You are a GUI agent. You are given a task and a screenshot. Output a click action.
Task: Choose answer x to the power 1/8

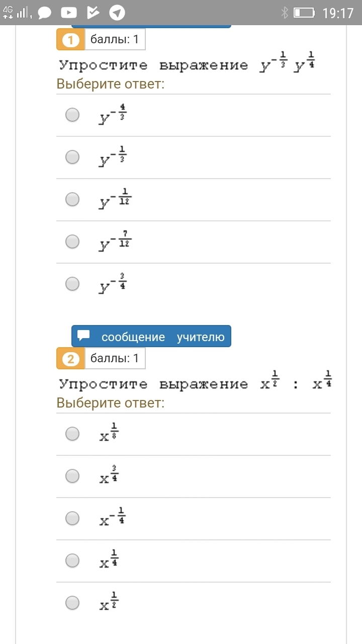[x=73, y=434]
